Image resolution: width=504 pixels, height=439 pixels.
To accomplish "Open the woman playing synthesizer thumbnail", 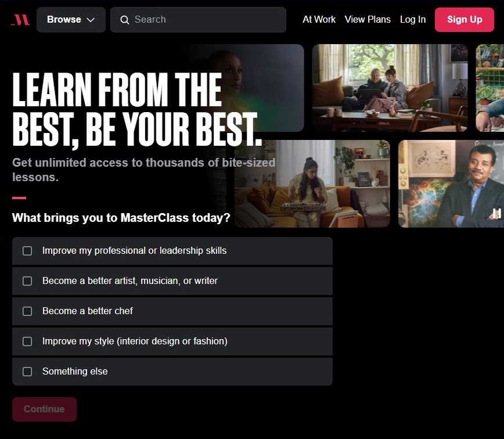I will tap(312, 183).
